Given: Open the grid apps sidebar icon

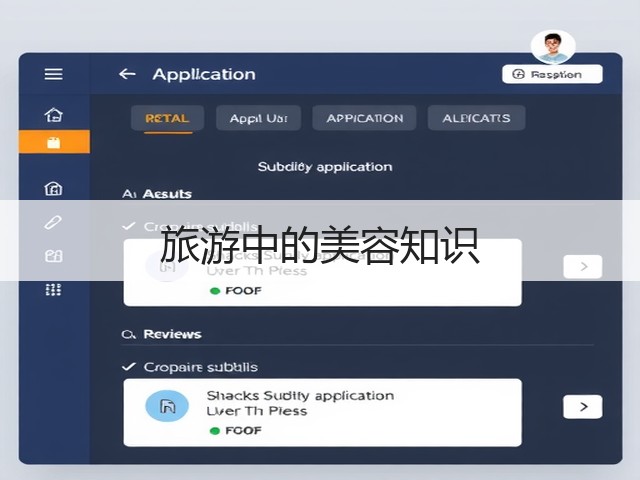Looking at the screenshot, I should [x=53, y=289].
